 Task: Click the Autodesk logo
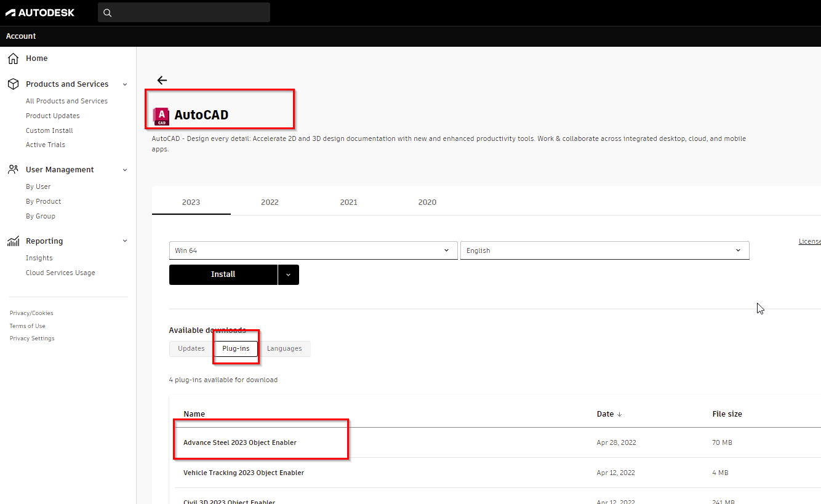pyautogui.click(x=40, y=12)
